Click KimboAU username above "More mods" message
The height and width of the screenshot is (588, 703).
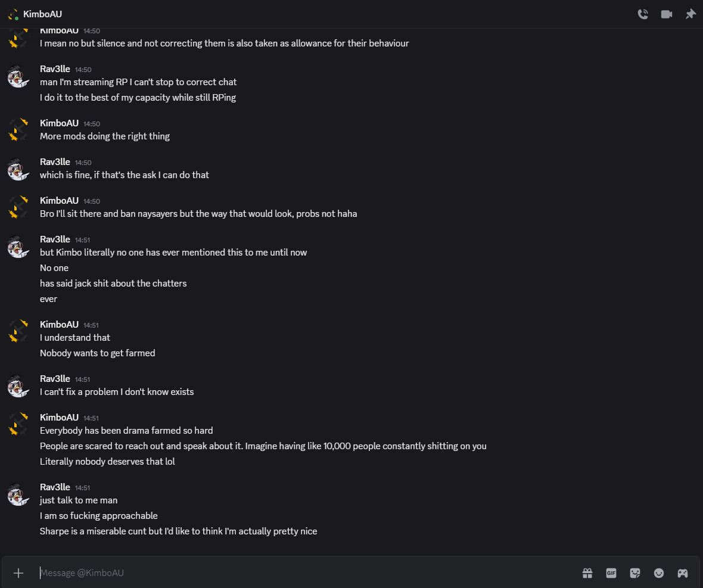pos(59,123)
